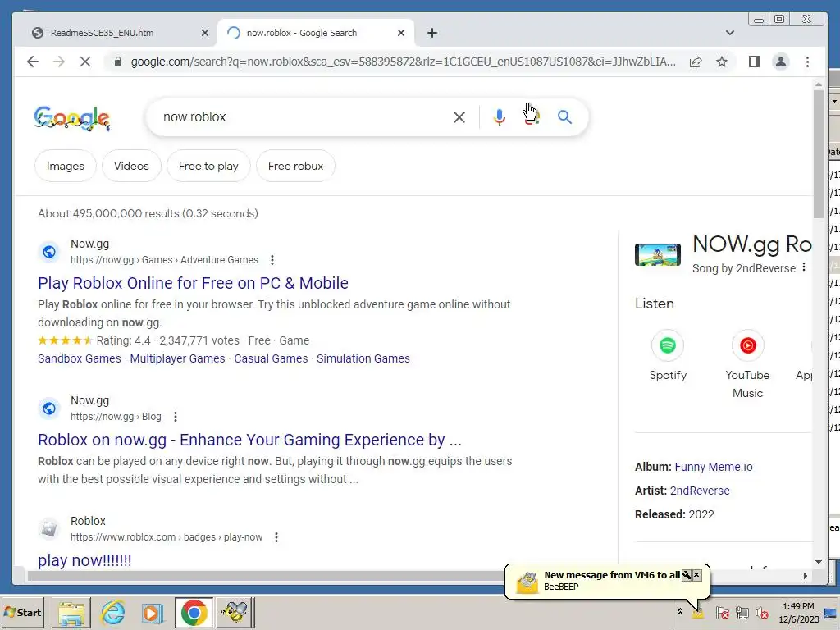Select the Free robux chip
The width and height of the screenshot is (840, 630).
(295, 166)
